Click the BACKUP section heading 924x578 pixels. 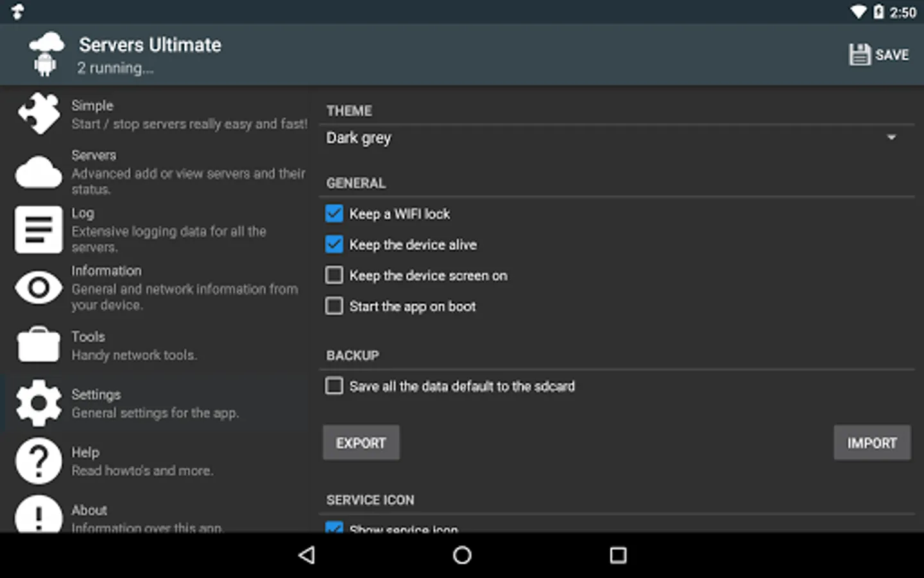coord(353,356)
